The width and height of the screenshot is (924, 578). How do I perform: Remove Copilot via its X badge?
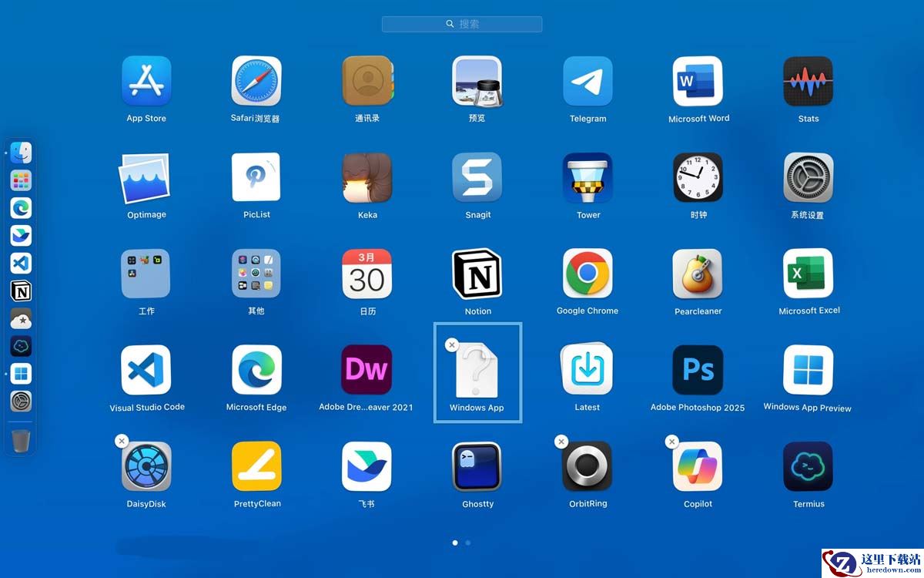coord(672,442)
